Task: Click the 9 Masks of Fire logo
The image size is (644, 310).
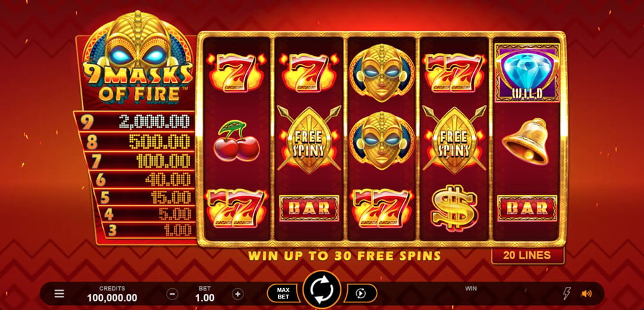Action: (138, 57)
